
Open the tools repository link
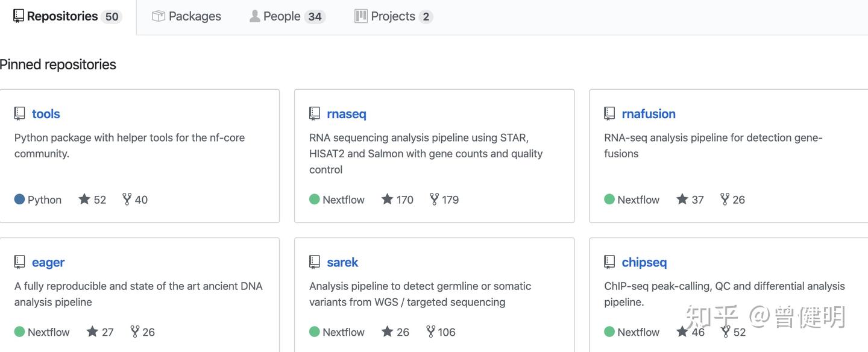click(x=46, y=114)
